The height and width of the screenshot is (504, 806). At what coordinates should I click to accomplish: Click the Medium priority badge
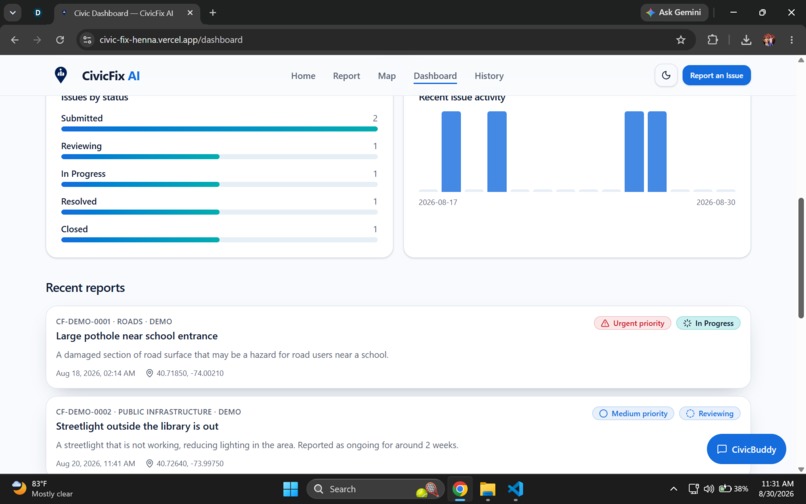pyautogui.click(x=633, y=413)
